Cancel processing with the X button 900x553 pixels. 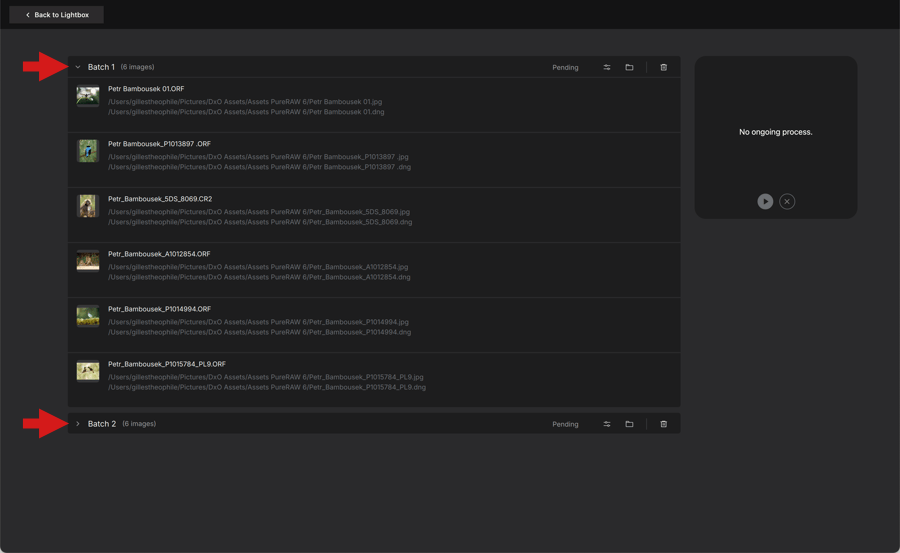(787, 202)
